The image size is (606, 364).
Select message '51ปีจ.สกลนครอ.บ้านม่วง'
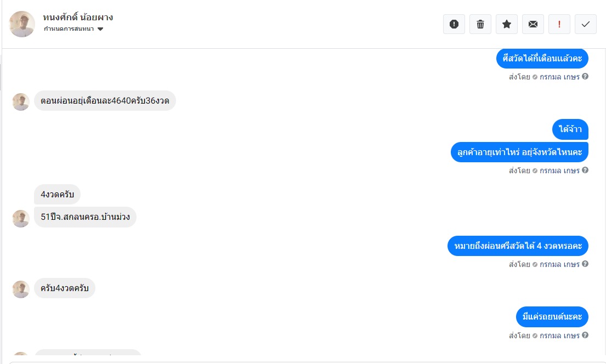point(85,218)
